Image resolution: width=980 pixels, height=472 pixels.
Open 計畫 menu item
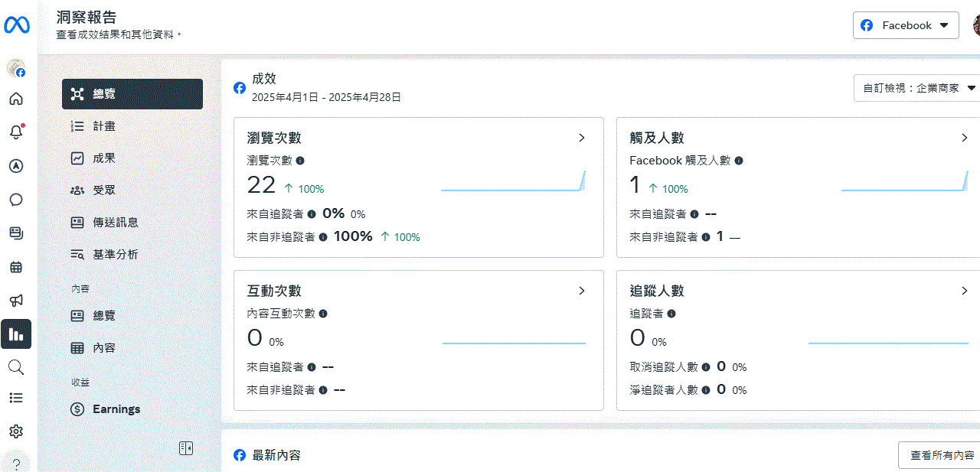point(132,126)
